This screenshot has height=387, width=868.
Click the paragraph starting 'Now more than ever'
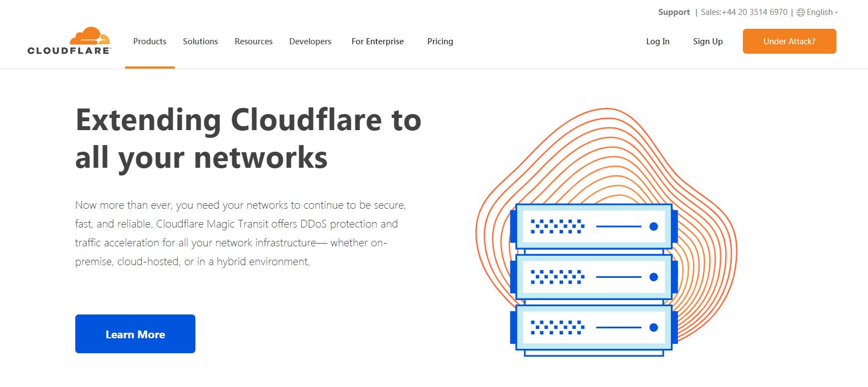pos(241,233)
